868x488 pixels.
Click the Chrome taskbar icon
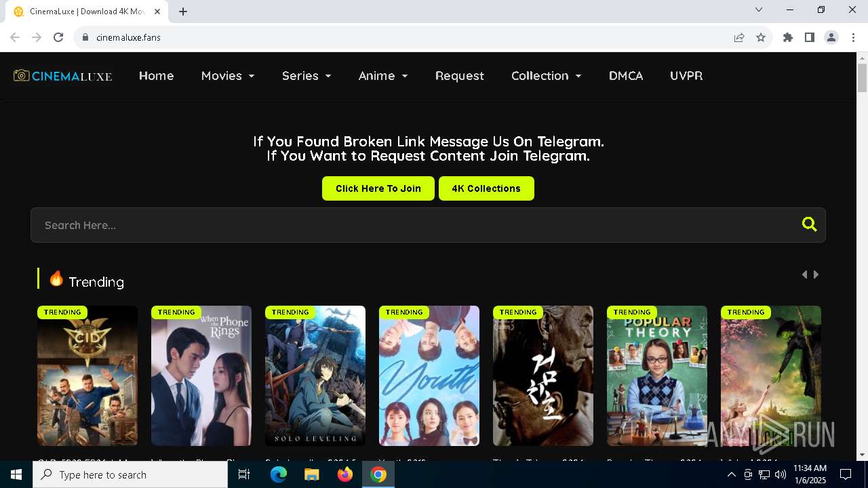(x=378, y=474)
